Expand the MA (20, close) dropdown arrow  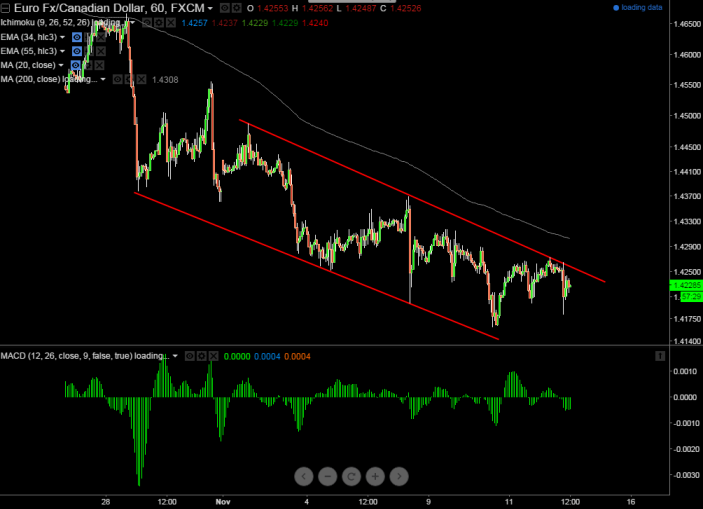coord(61,65)
